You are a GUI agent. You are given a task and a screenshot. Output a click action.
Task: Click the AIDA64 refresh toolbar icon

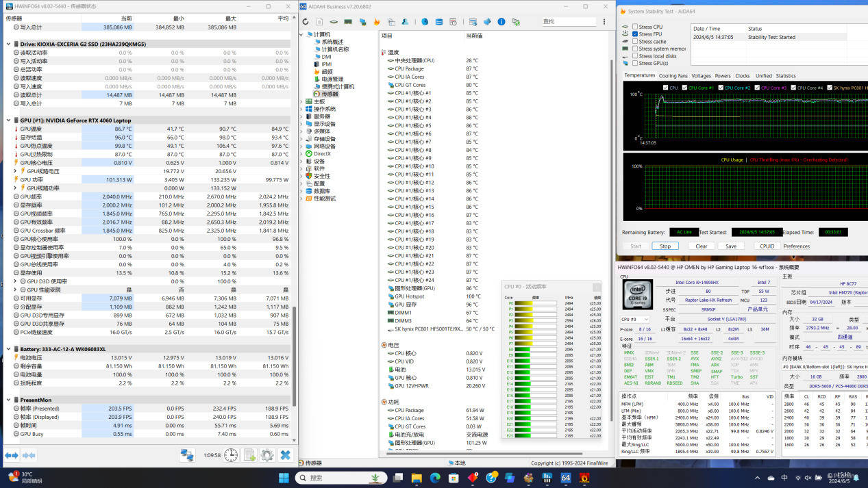pyautogui.click(x=306, y=22)
